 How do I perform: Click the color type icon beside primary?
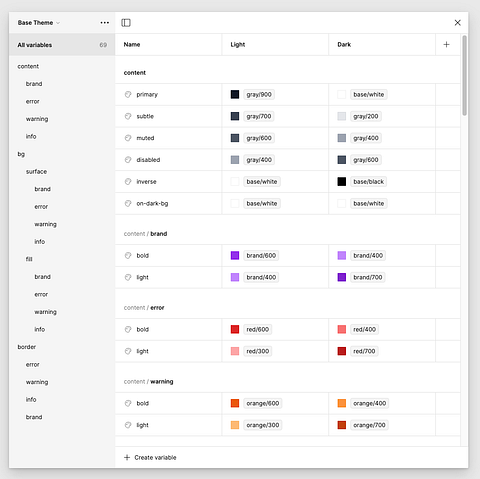click(128, 94)
